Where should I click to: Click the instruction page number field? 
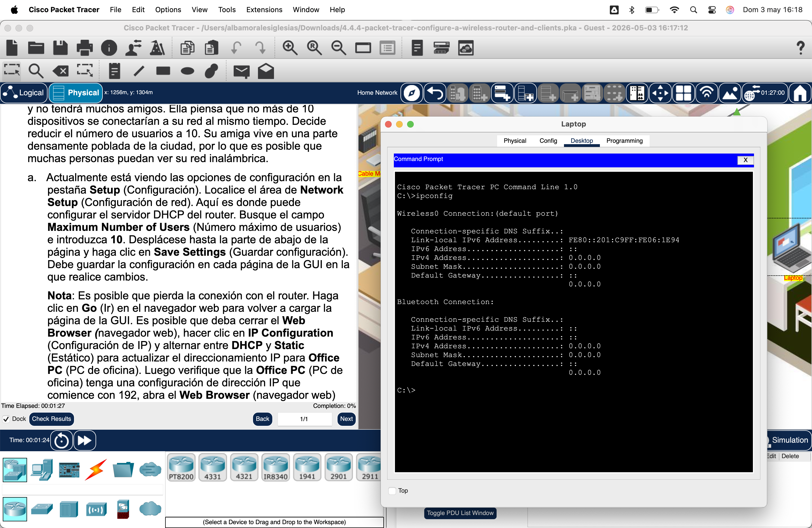point(304,419)
